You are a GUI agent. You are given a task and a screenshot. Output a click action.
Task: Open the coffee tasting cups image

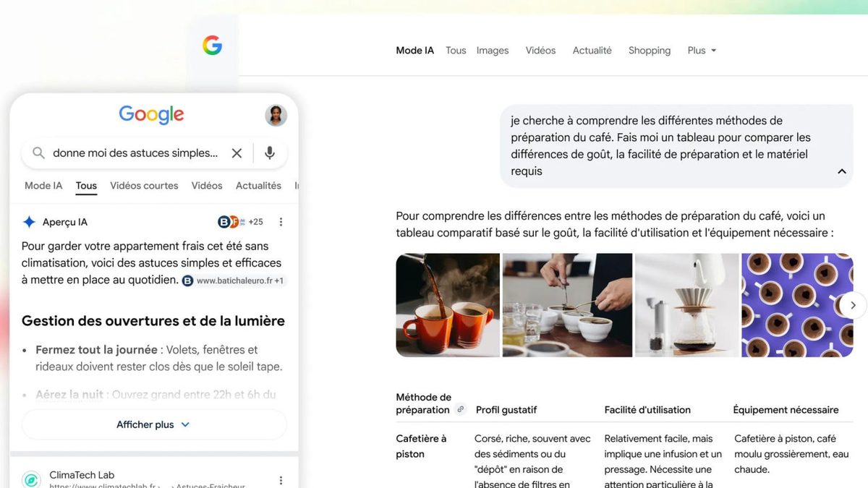tap(567, 305)
